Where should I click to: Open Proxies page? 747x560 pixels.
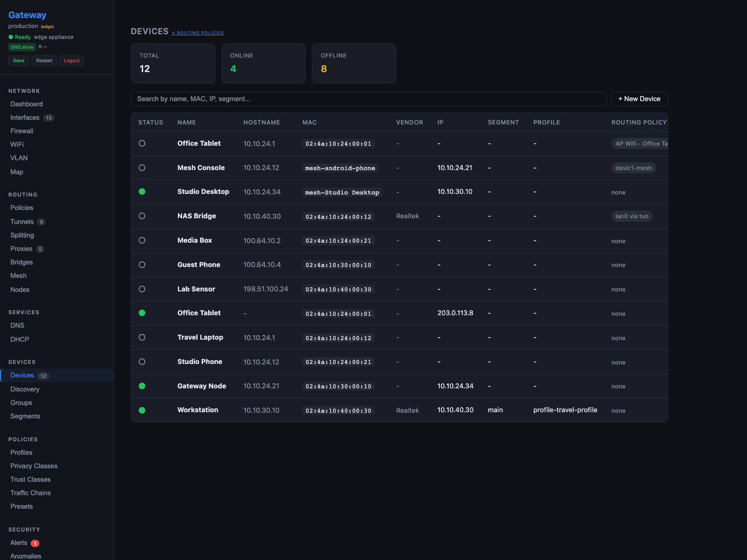(21, 249)
